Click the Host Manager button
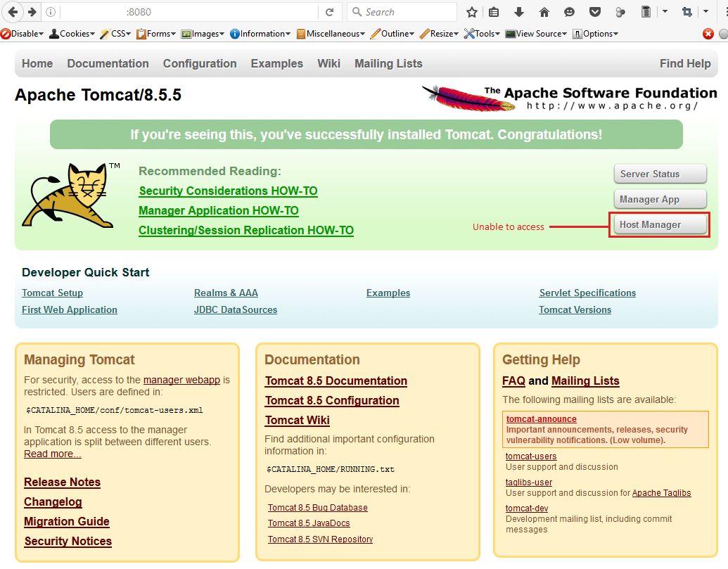The image size is (728, 569). pyautogui.click(x=660, y=224)
